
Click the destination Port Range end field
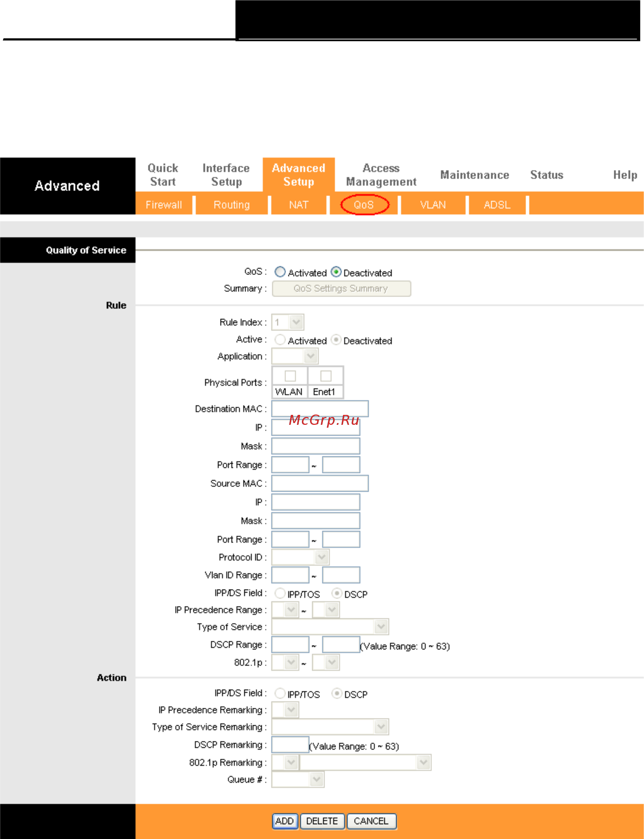coord(341,465)
